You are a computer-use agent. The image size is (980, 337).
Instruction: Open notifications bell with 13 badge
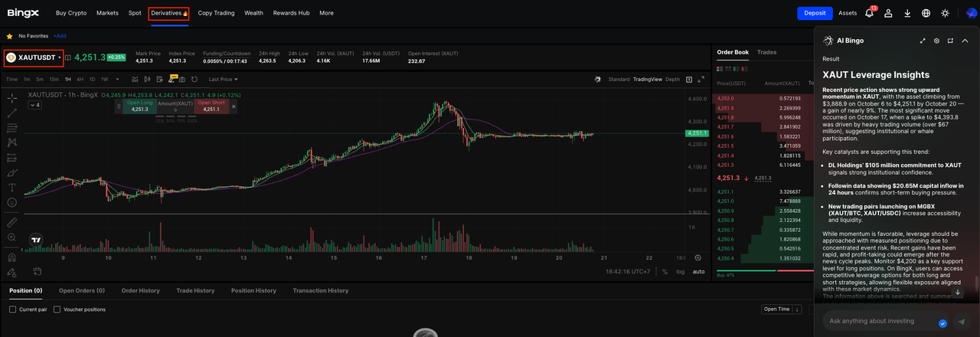[869, 13]
